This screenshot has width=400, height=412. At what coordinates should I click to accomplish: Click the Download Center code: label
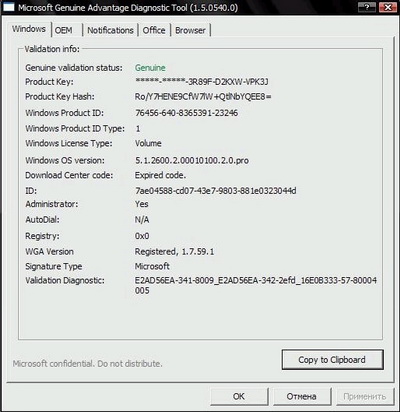(69, 175)
